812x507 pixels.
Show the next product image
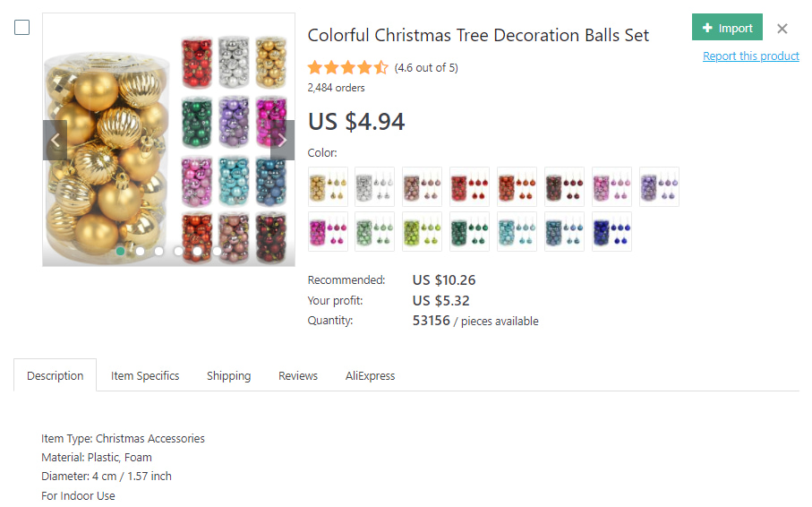click(x=282, y=141)
